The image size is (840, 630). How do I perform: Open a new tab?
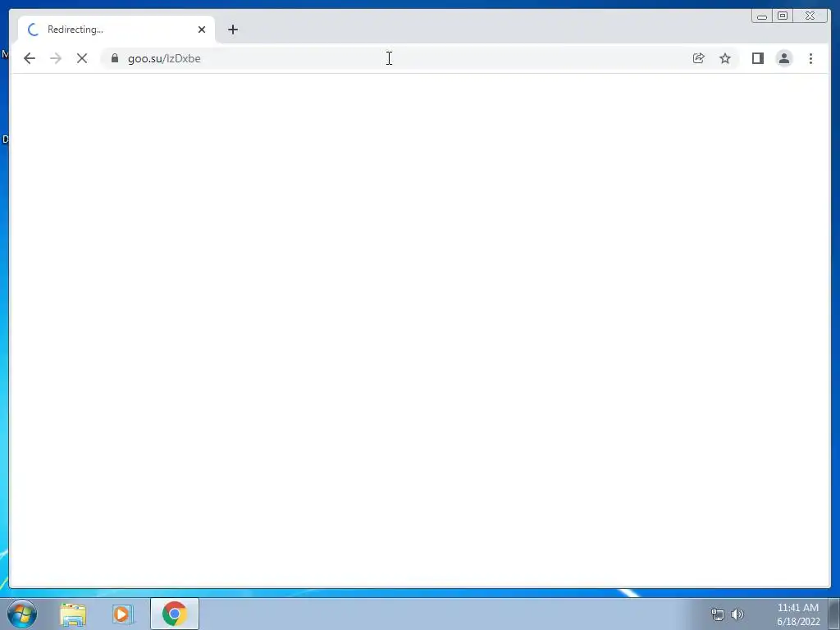[x=232, y=30]
